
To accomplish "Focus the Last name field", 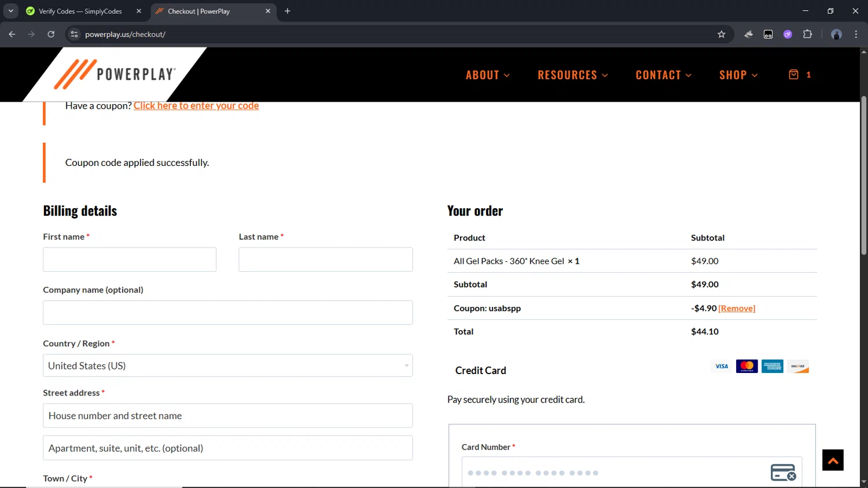I will [326, 260].
